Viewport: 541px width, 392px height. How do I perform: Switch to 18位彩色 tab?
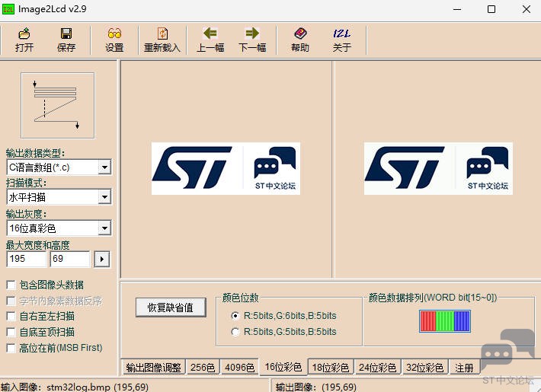point(331,368)
